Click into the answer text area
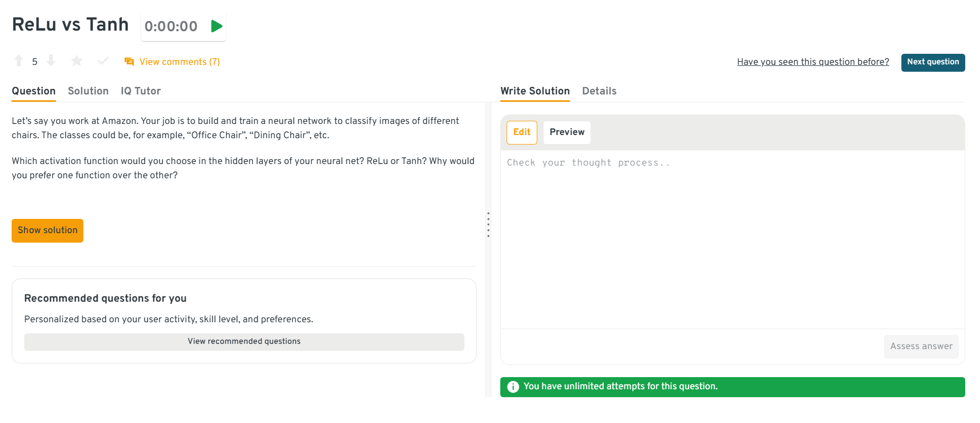Screen dimensions: 980x423 click(x=732, y=237)
